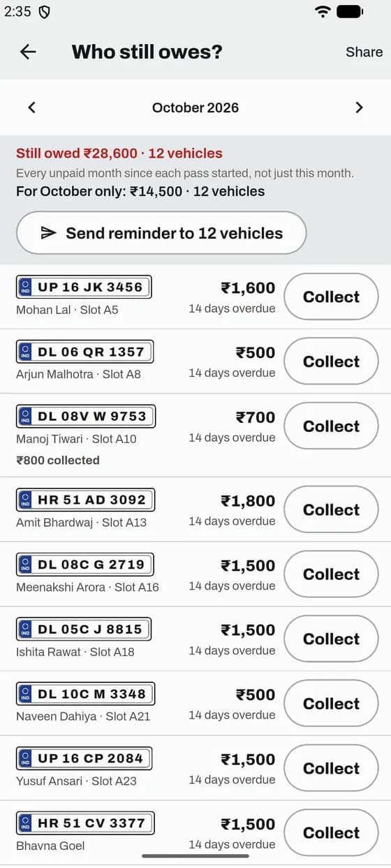Collect payment from Yusuf Ansari
The width and height of the screenshot is (391, 868).
click(x=331, y=768)
